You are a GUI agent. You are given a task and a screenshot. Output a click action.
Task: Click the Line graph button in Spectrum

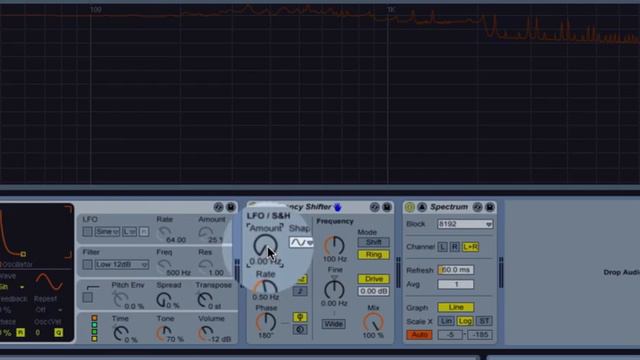coord(456,307)
